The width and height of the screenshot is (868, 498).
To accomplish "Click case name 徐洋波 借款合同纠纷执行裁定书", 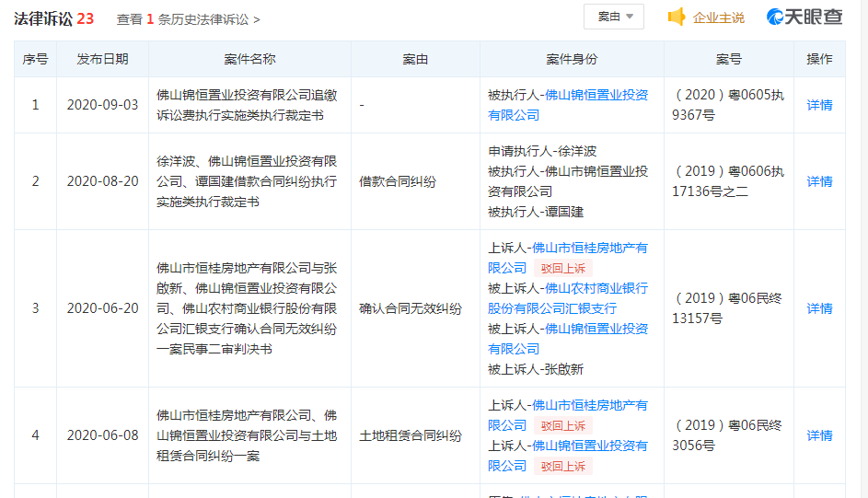I will [247, 181].
